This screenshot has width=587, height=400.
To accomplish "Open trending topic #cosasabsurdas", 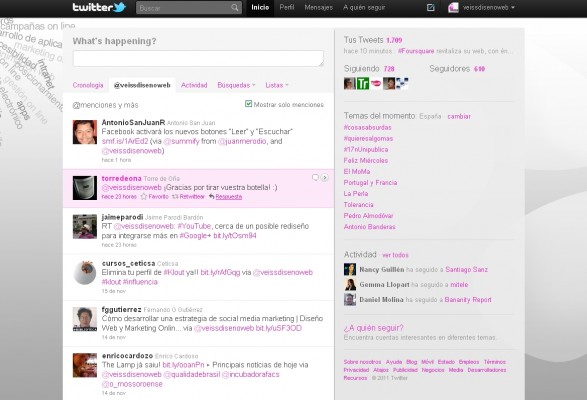I will 368,127.
